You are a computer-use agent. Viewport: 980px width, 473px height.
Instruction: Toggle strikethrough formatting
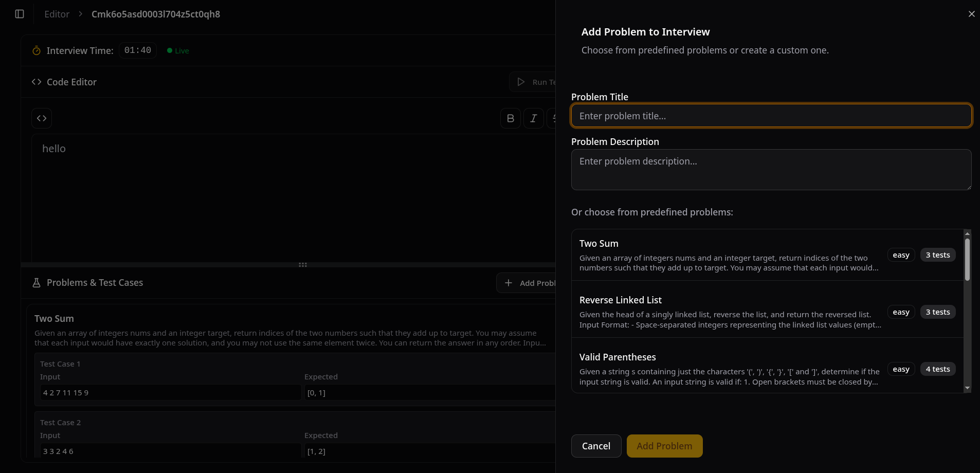pyautogui.click(x=556, y=118)
